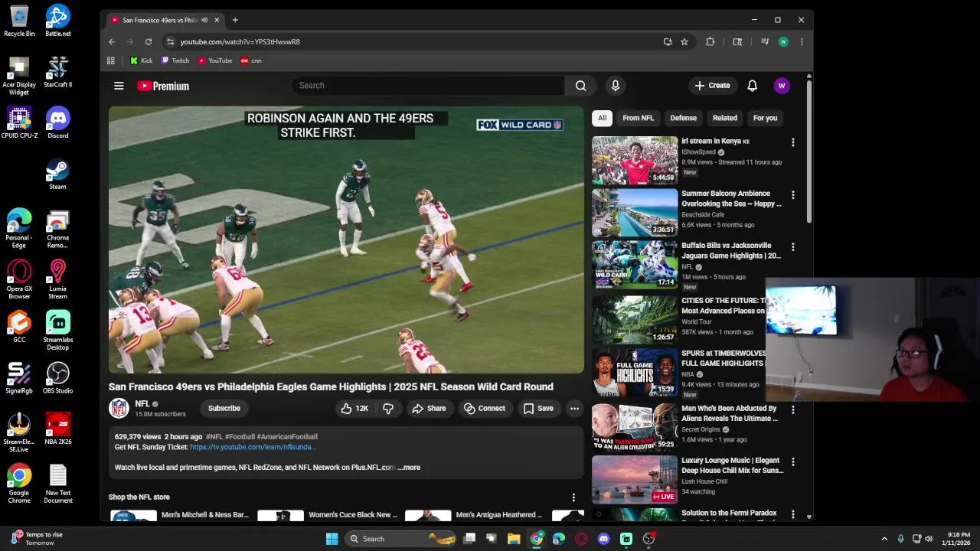980x551 pixels.
Task: Open the cnn bookmark
Action: click(251, 60)
